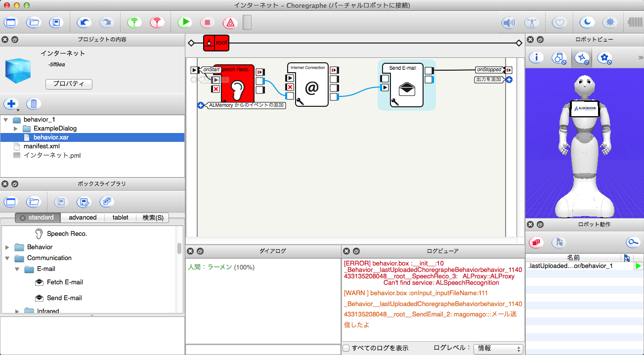The image size is (644, 355).
Task: Disconnect from robot with red antenna icon
Action: tap(157, 22)
